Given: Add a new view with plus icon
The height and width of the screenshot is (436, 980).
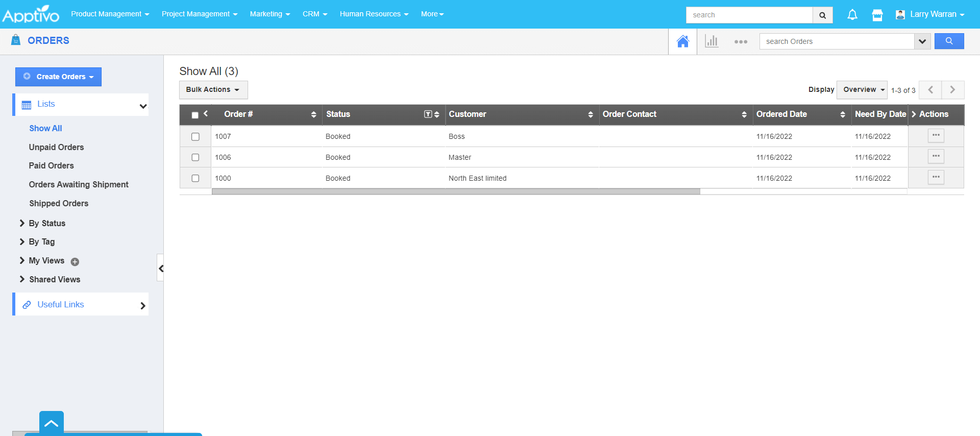Looking at the screenshot, I should (75, 262).
